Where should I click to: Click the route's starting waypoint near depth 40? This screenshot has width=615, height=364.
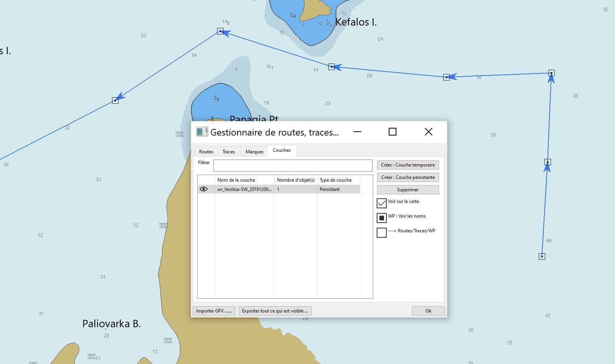542,256
